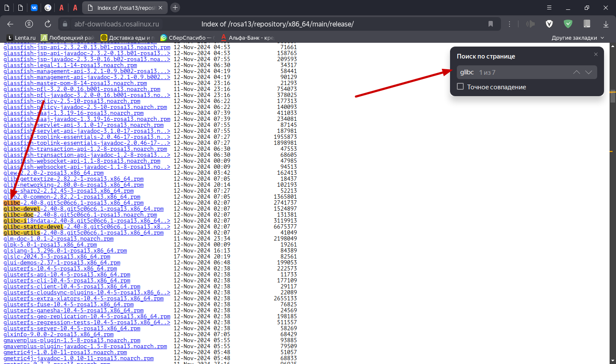
Task: Open the downloads panel
Action: point(606,24)
